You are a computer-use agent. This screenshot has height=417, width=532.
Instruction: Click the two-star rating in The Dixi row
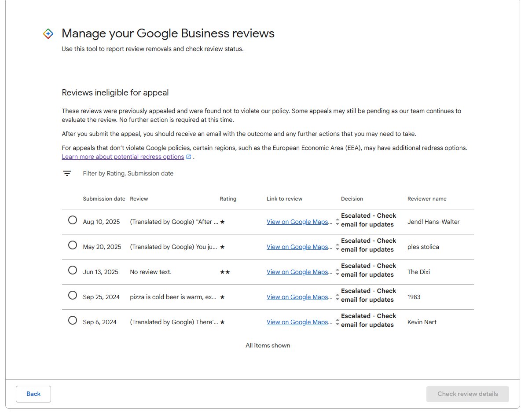tap(225, 272)
